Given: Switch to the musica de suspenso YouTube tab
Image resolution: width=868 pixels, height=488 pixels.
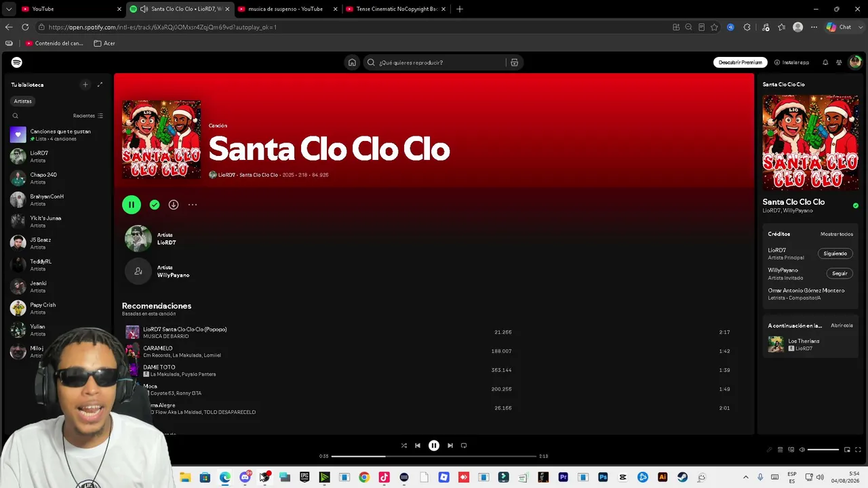Looking at the screenshot, I should coord(287,9).
